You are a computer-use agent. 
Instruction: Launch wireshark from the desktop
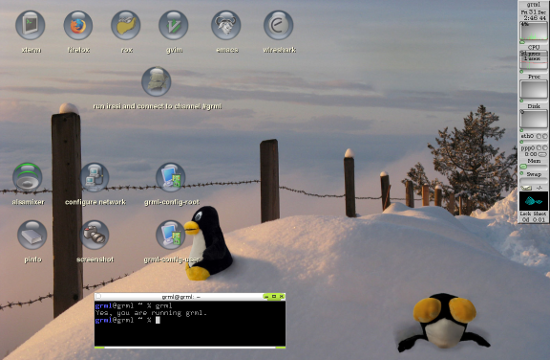279,25
